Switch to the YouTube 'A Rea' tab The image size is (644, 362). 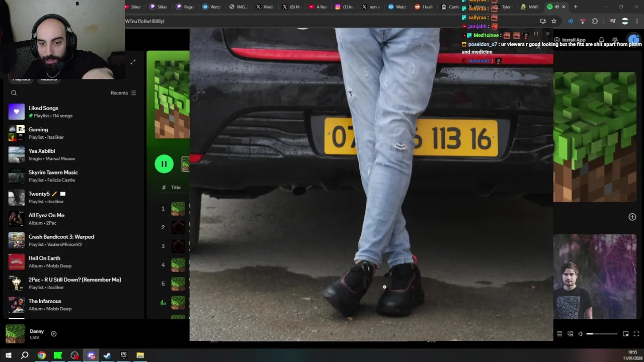[318, 7]
